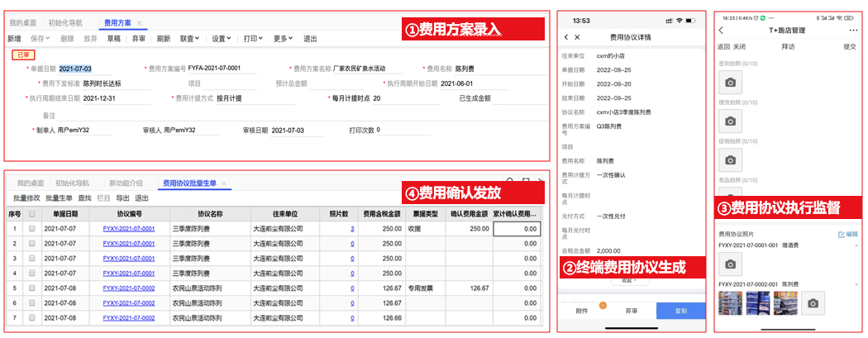Switch to the 初始化导航 tab in top panel

click(x=64, y=24)
